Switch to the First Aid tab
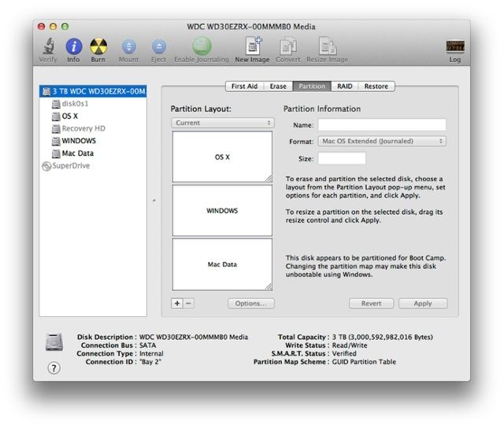The width and height of the screenshot is (504, 428). point(244,87)
